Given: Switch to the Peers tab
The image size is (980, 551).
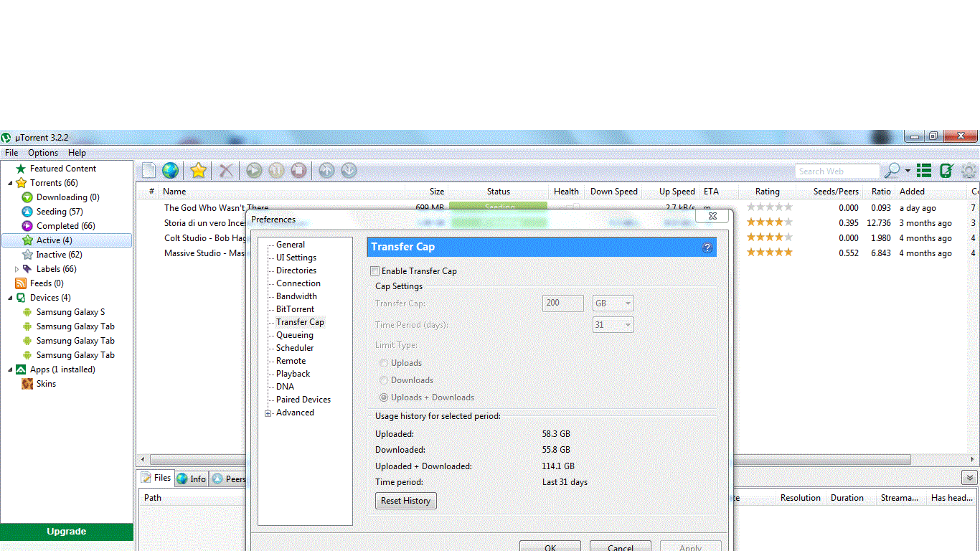Looking at the screenshot, I should coord(229,479).
